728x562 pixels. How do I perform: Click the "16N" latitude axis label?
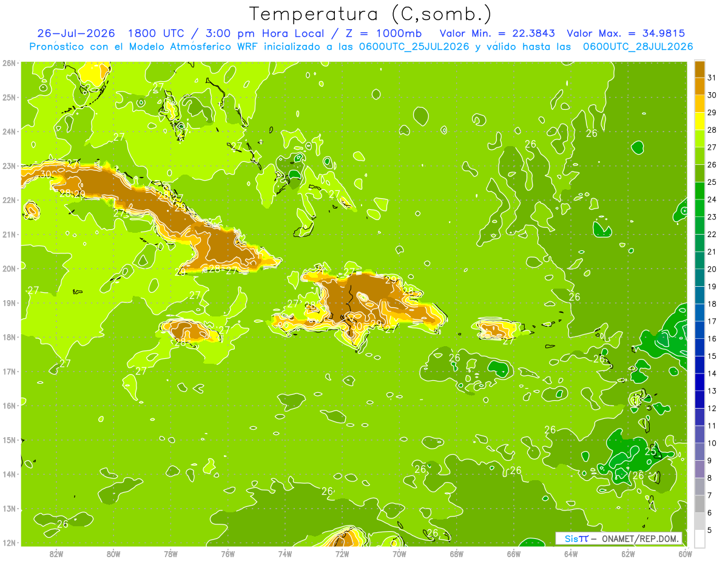8,406
